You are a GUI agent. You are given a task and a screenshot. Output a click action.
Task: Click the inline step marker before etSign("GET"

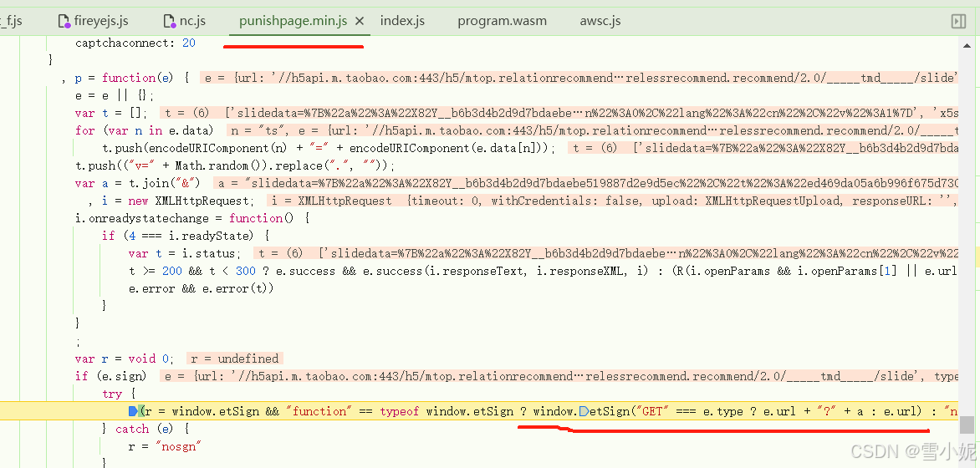tap(584, 411)
